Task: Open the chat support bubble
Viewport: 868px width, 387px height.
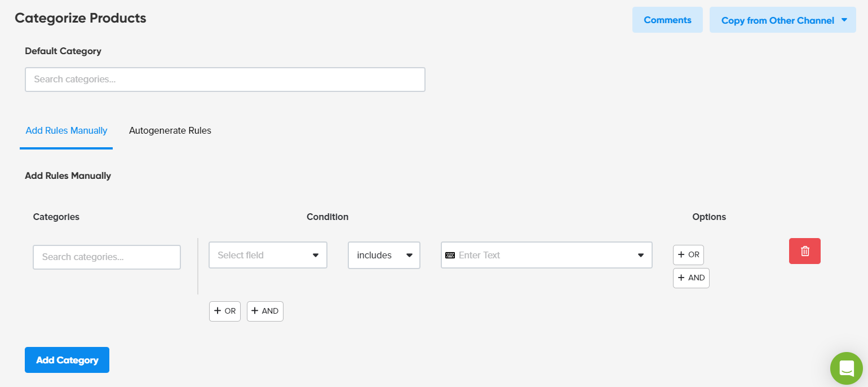Action: click(846, 368)
